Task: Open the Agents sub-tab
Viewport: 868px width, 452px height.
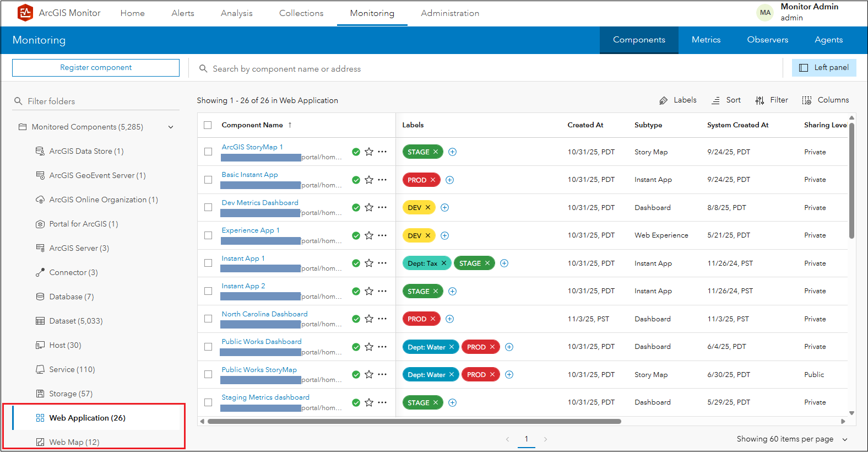Action: [x=829, y=40]
